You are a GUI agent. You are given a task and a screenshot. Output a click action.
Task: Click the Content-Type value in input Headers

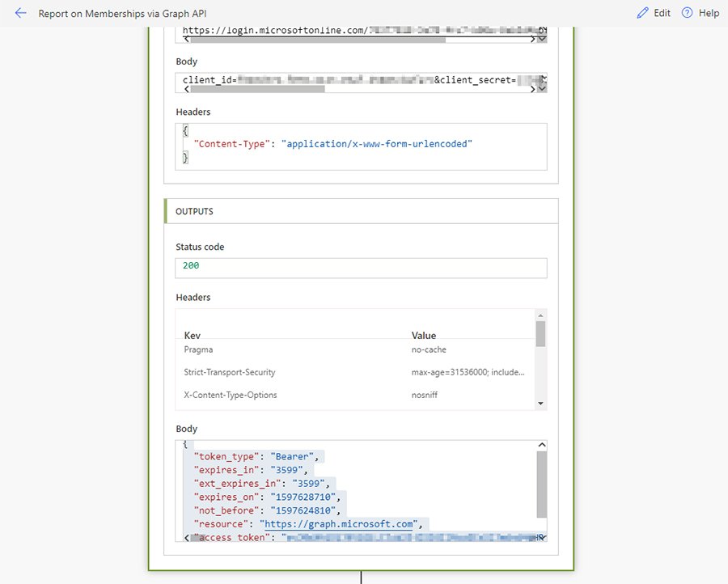(376, 144)
